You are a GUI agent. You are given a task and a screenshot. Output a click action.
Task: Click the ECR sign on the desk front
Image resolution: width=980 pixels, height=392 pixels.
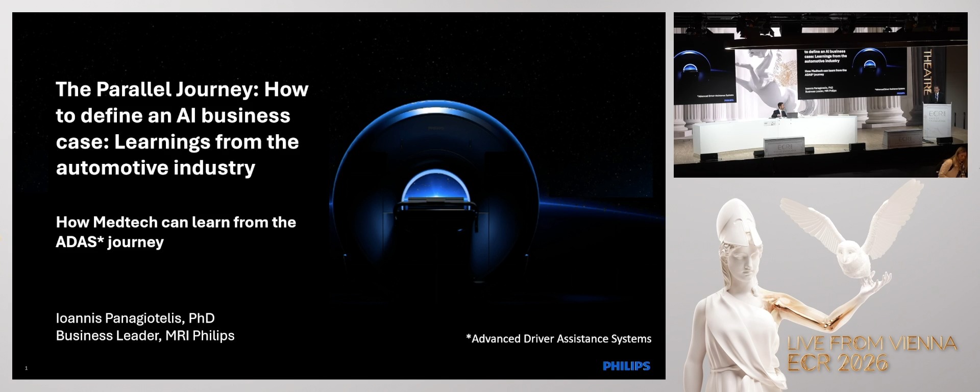point(785,147)
